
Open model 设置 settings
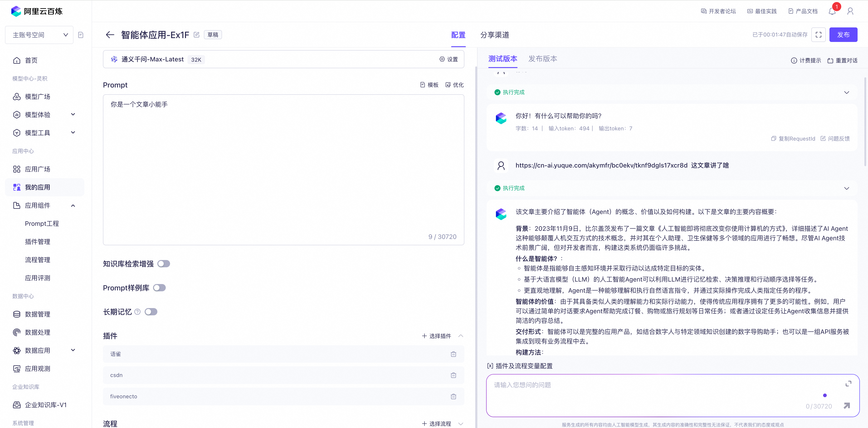coord(449,59)
